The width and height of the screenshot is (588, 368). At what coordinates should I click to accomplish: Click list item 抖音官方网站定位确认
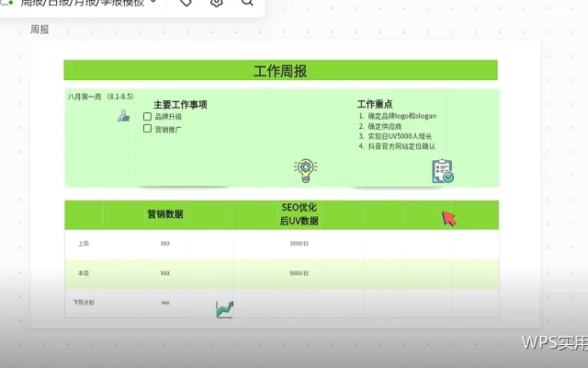click(x=401, y=146)
